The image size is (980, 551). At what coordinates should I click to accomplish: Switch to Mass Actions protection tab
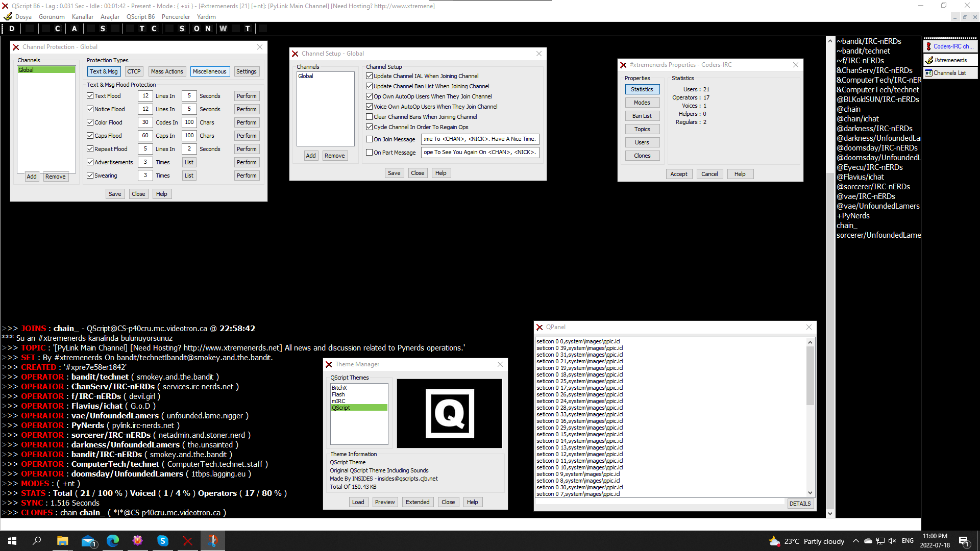167,71
